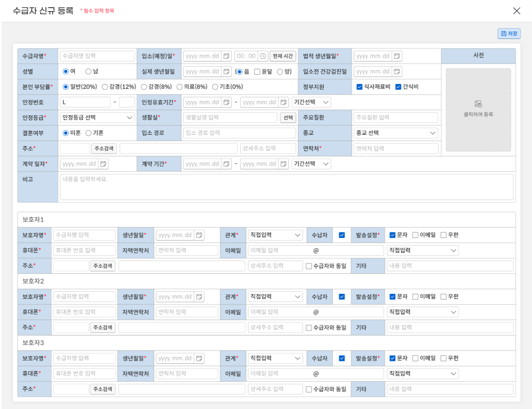Enable 우편 delivery for 보호자2
This screenshot has width=532, height=409.
(x=443, y=296)
